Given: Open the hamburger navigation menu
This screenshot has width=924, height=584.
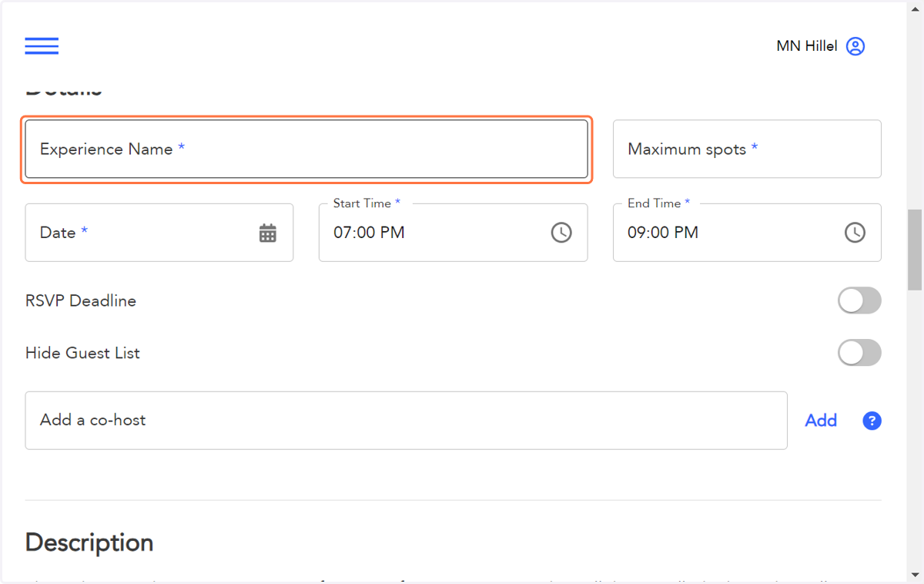Looking at the screenshot, I should coord(42,46).
